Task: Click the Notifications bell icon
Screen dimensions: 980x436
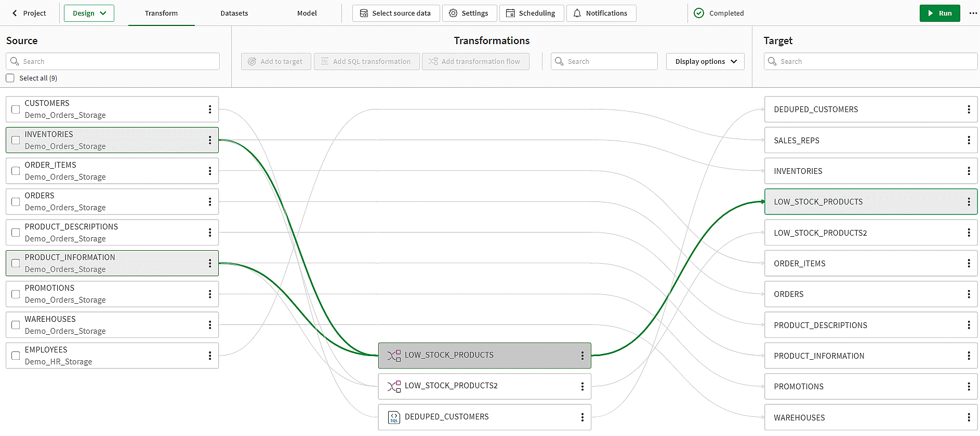Action: [x=577, y=13]
